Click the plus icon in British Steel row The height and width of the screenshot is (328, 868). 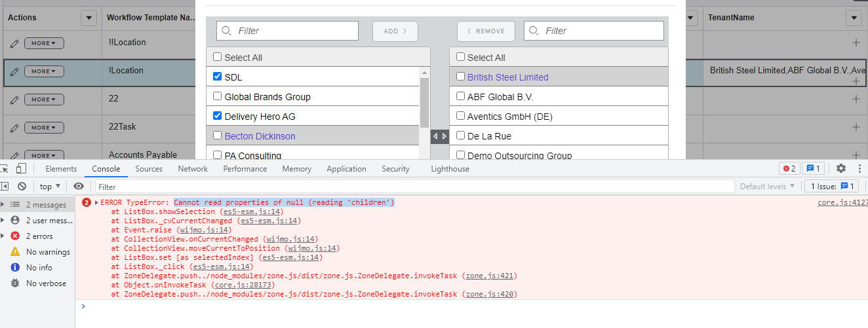coord(856,81)
